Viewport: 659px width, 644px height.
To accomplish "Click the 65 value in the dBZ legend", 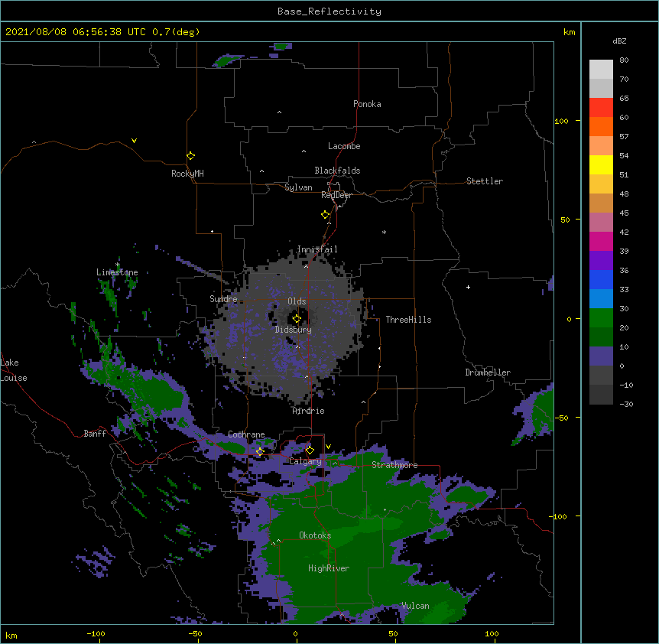I will pos(624,98).
